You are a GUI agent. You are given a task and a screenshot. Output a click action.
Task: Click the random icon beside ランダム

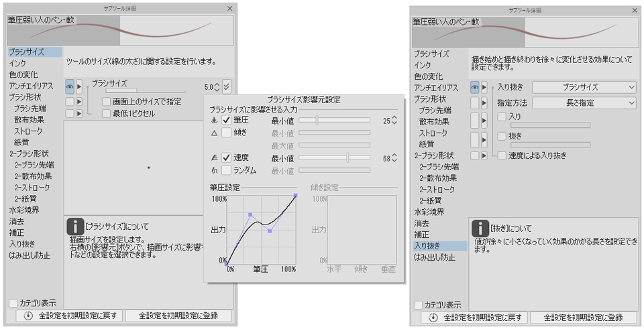[214, 170]
